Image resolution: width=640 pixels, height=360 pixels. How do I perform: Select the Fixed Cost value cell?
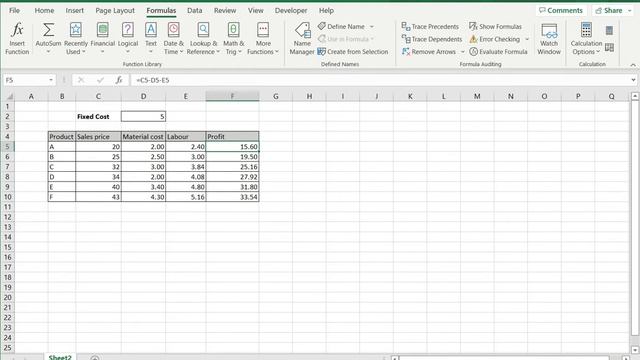pos(143,116)
